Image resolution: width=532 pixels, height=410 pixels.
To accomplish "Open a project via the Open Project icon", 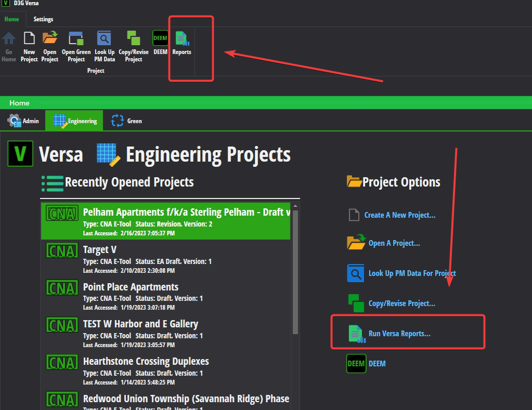I will [x=49, y=38].
